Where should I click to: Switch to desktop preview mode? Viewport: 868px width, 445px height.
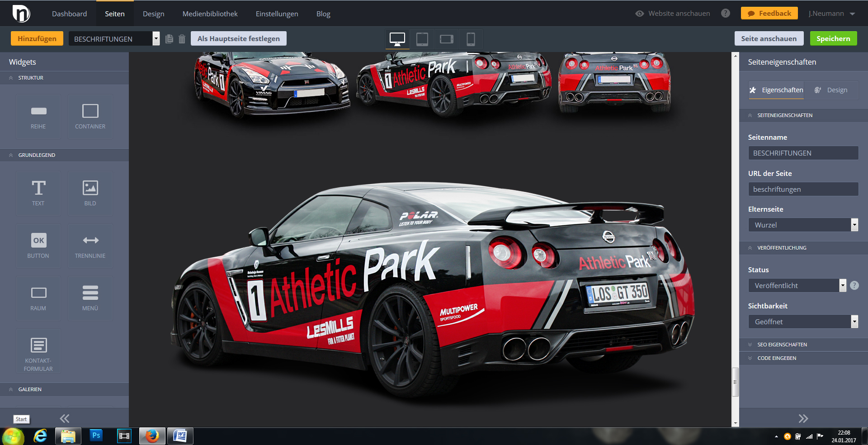click(397, 39)
